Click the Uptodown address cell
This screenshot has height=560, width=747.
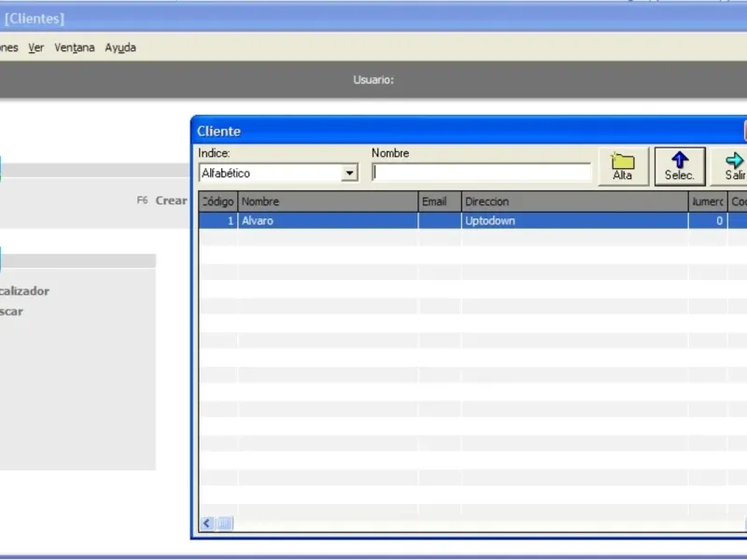click(575, 221)
